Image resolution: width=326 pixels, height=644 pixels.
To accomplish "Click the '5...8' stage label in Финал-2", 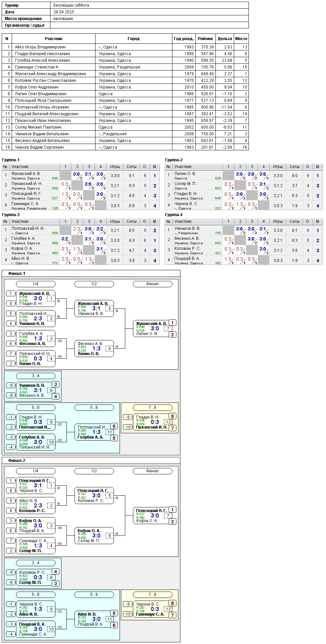I will tap(35, 595).
